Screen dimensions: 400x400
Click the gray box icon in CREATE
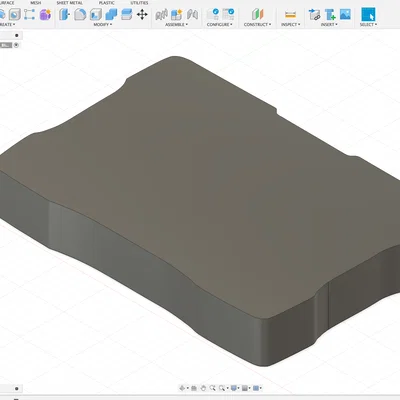coord(14,14)
